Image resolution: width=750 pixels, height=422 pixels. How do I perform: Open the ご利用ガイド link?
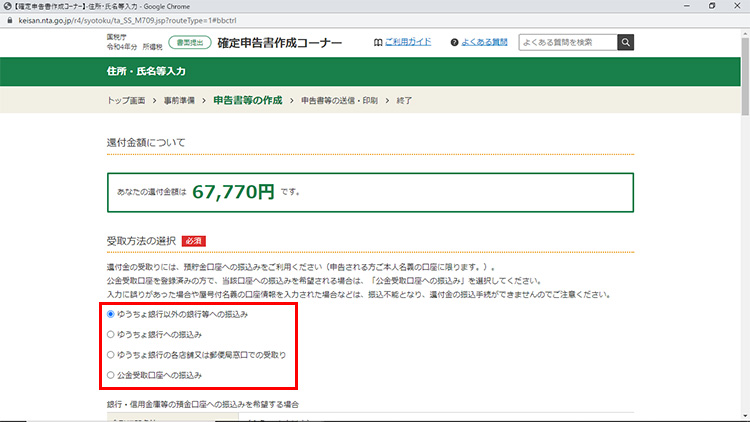pos(409,43)
